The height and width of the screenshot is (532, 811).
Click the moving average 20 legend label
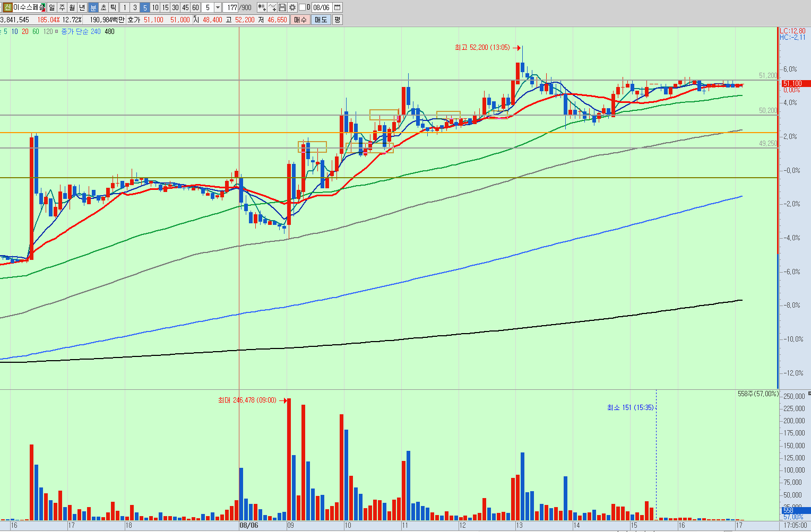point(25,31)
